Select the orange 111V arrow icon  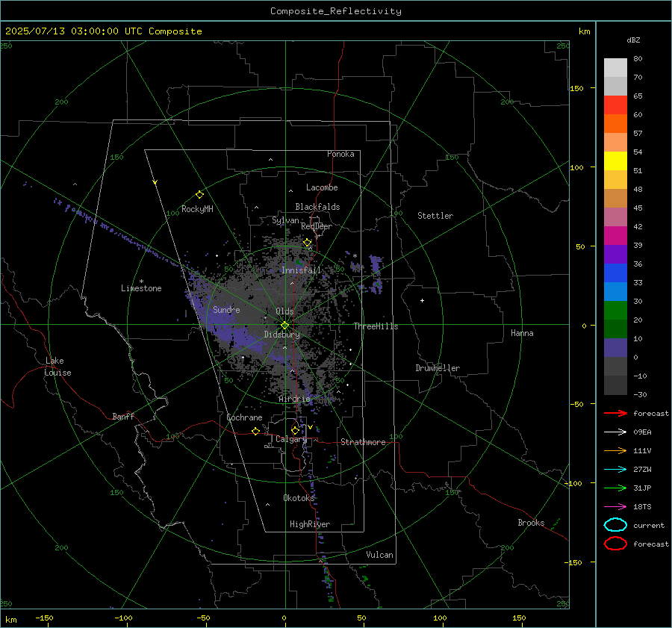615,450
